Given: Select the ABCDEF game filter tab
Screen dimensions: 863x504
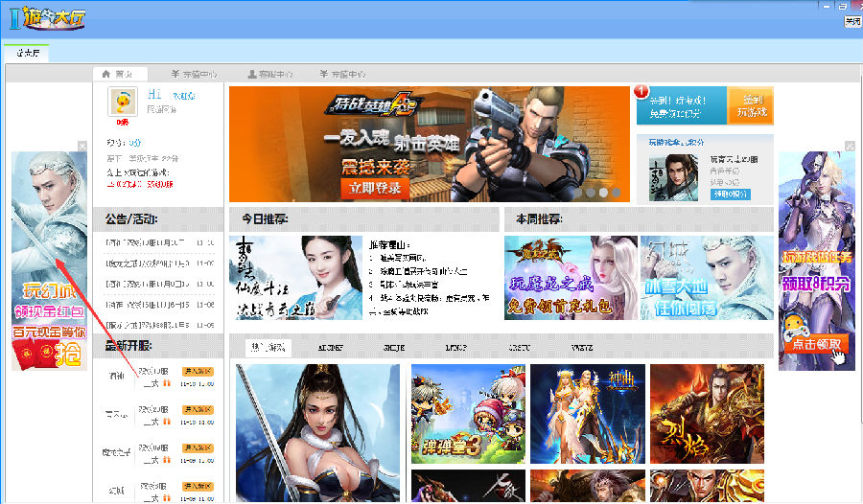Looking at the screenshot, I should pyautogui.click(x=330, y=348).
